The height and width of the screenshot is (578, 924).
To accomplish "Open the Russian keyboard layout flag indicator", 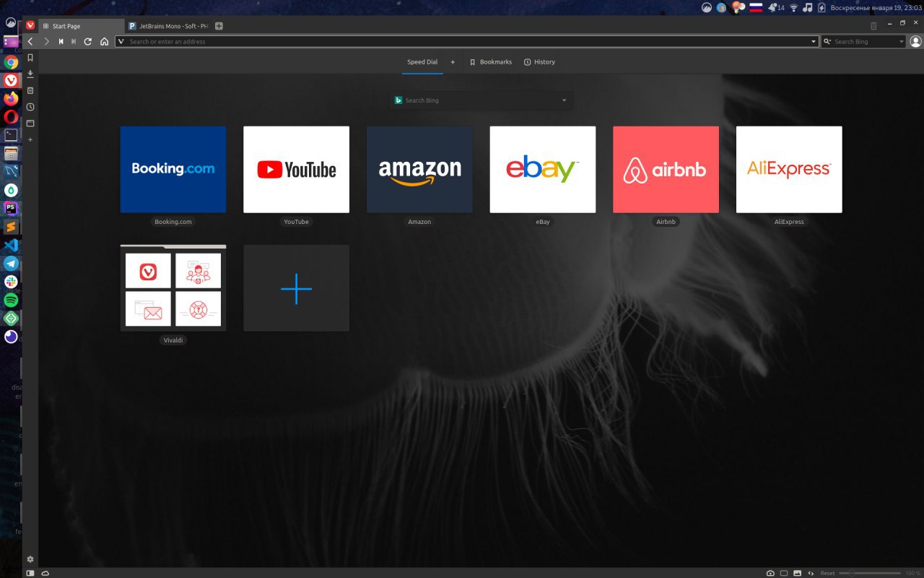I will pos(756,7).
